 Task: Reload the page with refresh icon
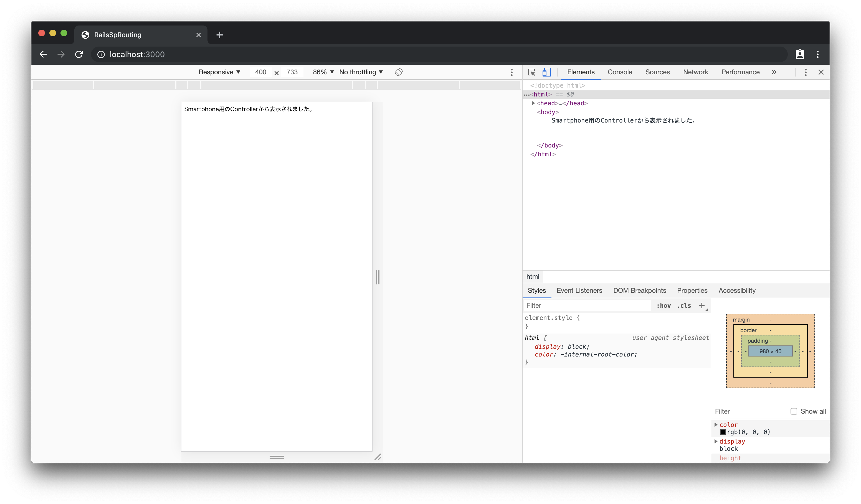point(79,54)
